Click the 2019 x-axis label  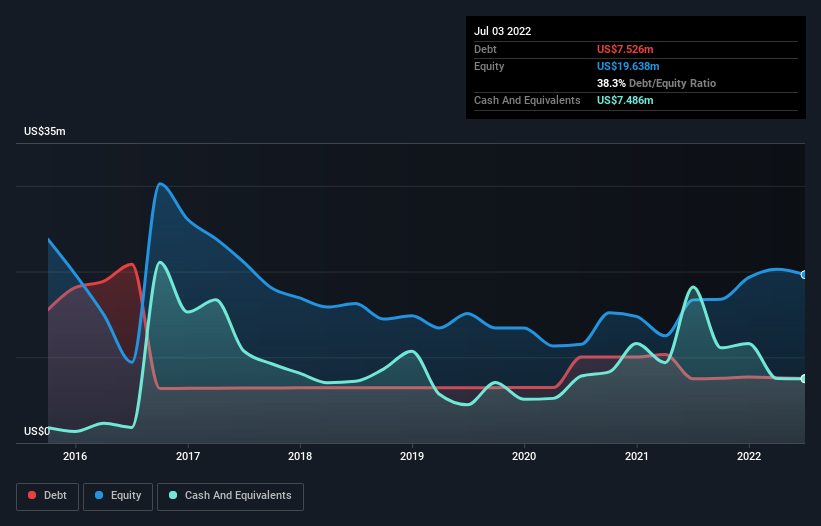click(x=412, y=456)
